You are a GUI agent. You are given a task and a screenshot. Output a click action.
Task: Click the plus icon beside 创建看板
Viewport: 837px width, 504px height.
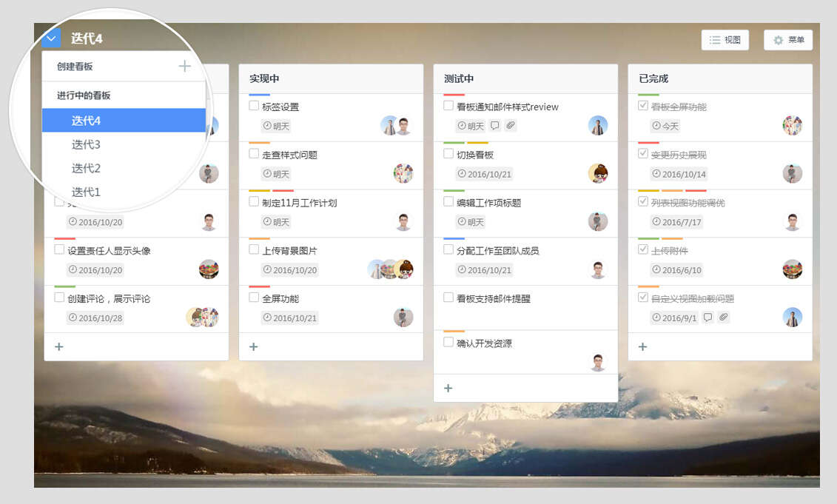tap(185, 66)
